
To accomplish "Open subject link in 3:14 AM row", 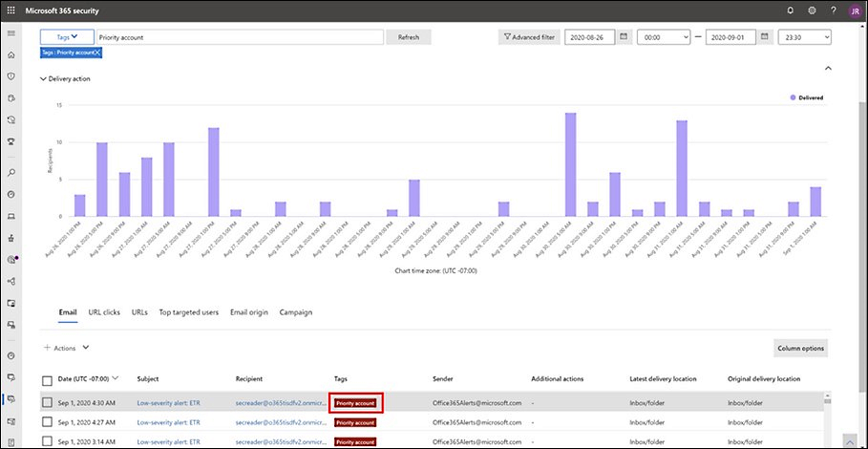I will [168, 441].
